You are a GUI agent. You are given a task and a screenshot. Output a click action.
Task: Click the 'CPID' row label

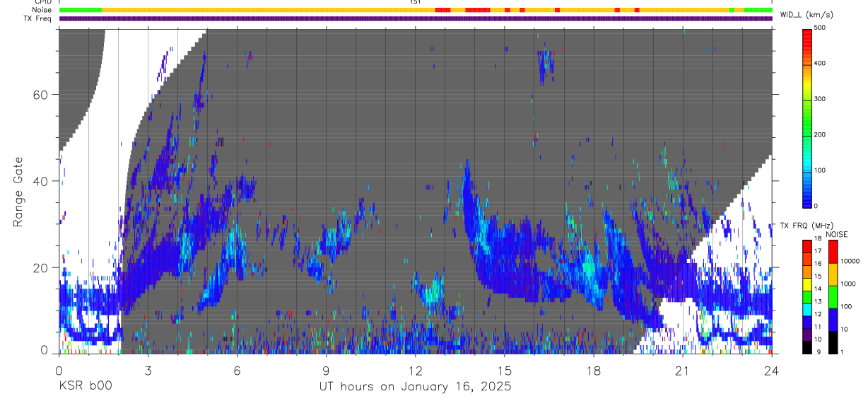(x=43, y=2)
